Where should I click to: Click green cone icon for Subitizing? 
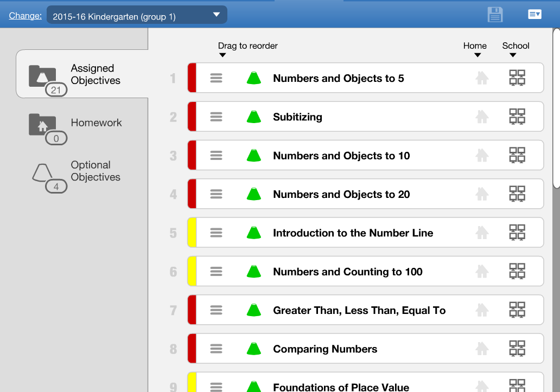click(x=253, y=117)
